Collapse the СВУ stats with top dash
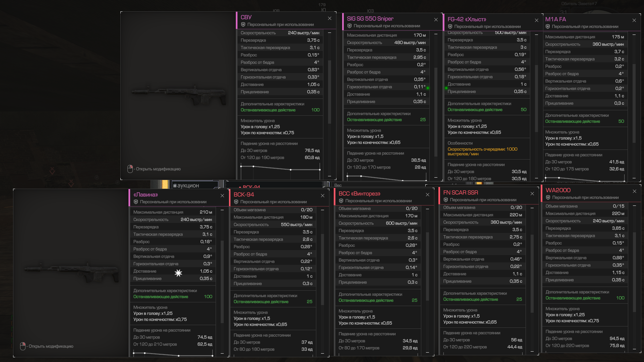 point(330,33)
